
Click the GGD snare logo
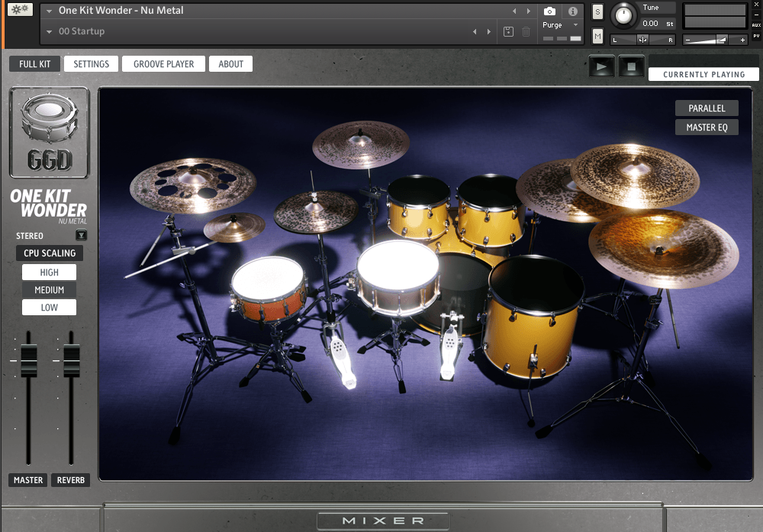point(49,132)
